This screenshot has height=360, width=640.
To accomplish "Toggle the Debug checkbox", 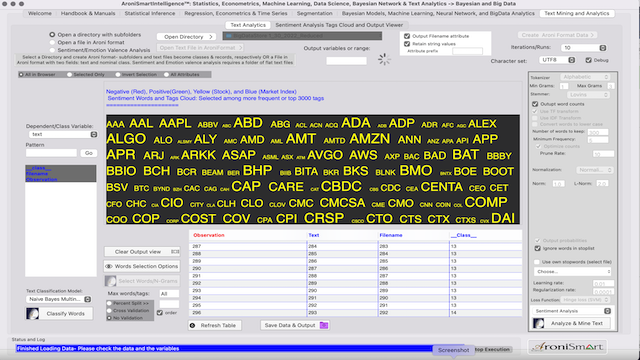I will click(x=588, y=60).
